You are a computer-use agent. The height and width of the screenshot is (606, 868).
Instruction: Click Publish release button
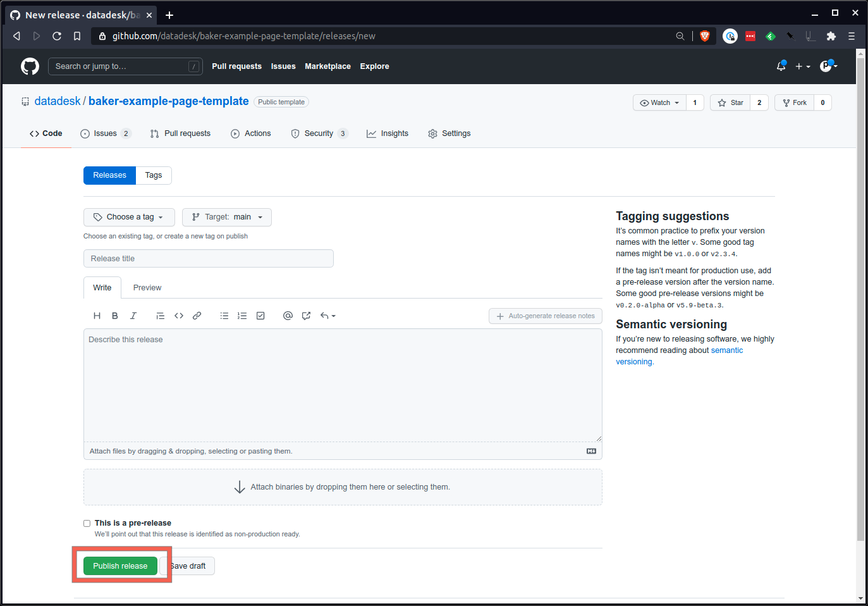[x=120, y=566]
